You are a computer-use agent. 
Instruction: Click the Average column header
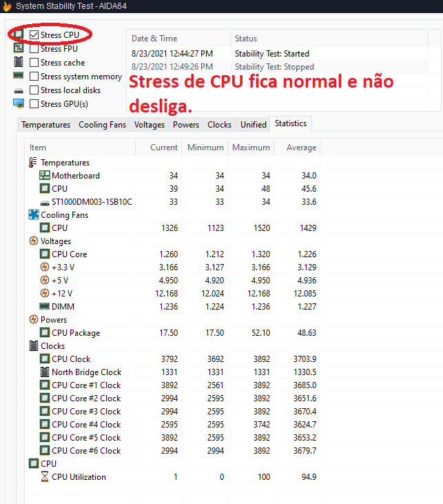(x=297, y=148)
